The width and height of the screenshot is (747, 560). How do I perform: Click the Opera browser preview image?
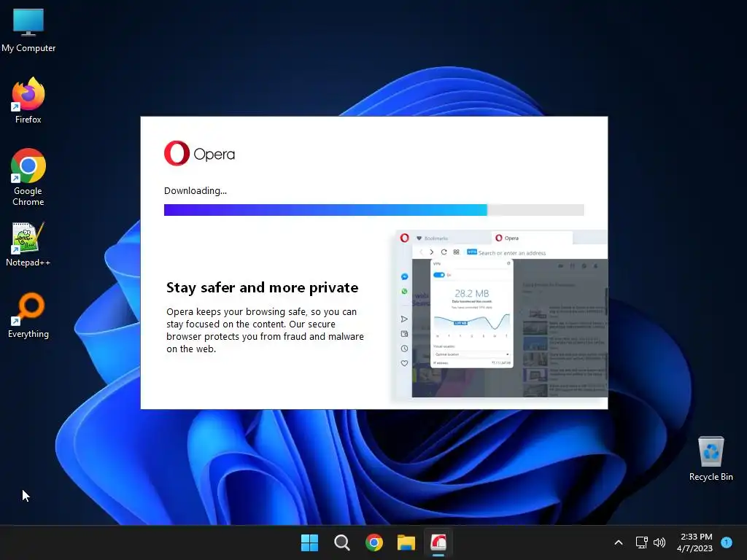coord(501,314)
